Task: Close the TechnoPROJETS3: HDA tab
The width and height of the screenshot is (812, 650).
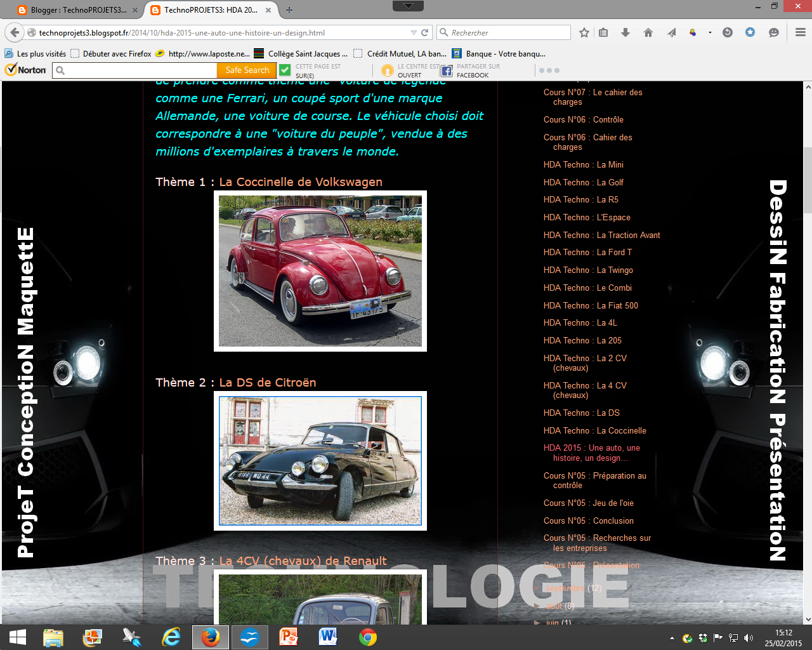Action: tap(268, 10)
